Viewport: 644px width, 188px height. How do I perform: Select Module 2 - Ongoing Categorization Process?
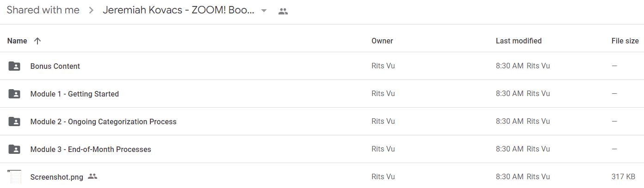(322, 121)
